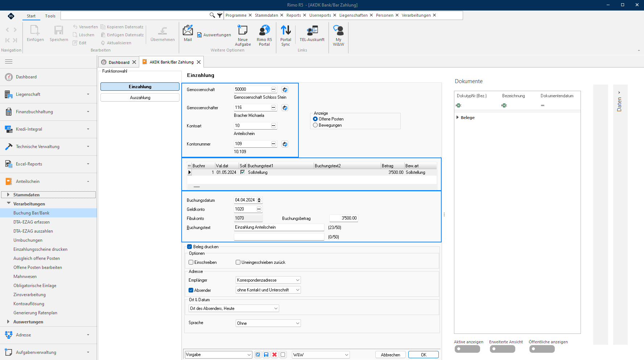Toggle the hamburger sidebar menu
Image resolution: width=644 pixels, height=360 pixels.
click(x=9, y=61)
